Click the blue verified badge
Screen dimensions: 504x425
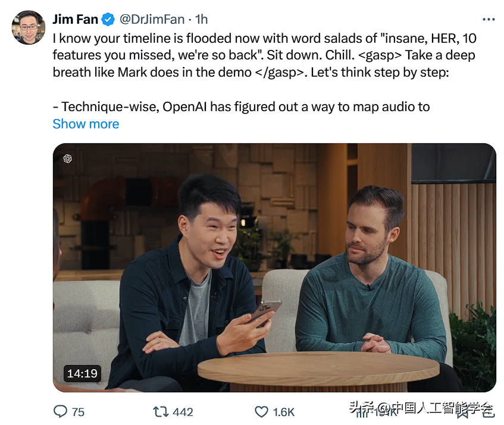pyautogui.click(x=108, y=19)
